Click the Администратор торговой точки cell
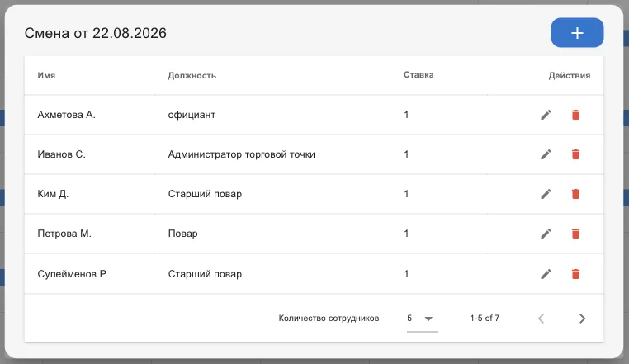This screenshot has height=364, width=629. tap(242, 154)
